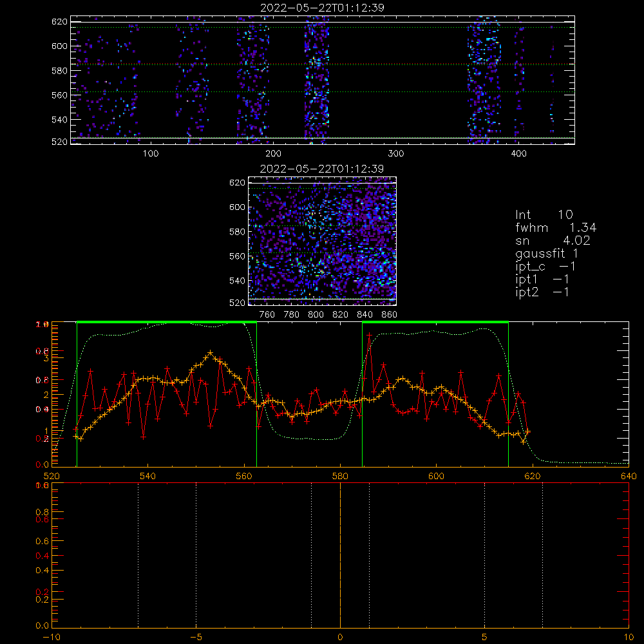The height and width of the screenshot is (644, 644).
Task: Click the x-axis label 760 of middle image
Action: pos(267,315)
